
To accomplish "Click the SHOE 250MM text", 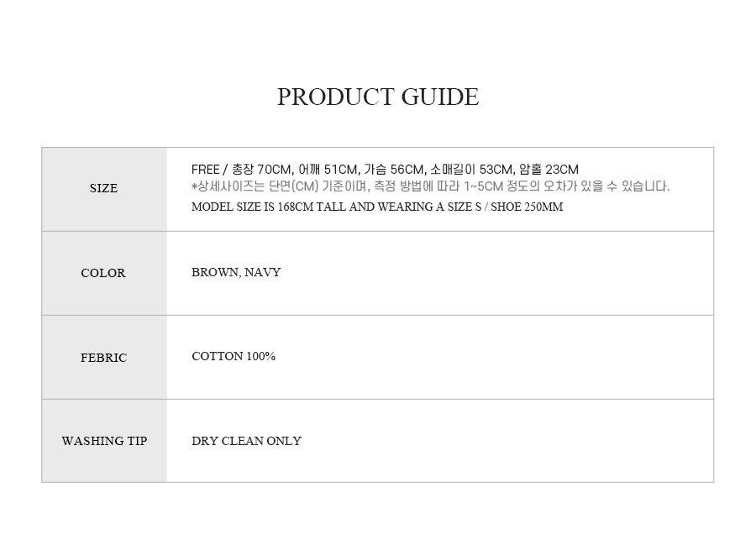I will (x=527, y=207).
